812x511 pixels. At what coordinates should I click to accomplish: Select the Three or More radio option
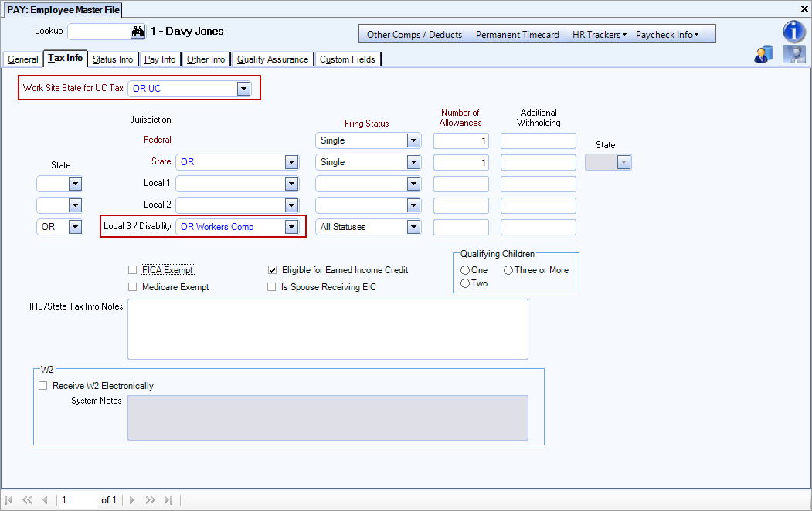pyautogui.click(x=508, y=270)
